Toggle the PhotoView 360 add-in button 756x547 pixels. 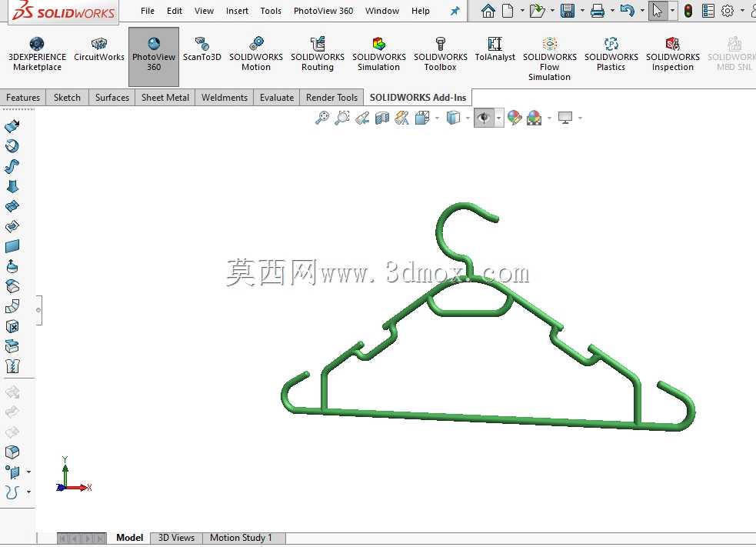[x=154, y=56]
